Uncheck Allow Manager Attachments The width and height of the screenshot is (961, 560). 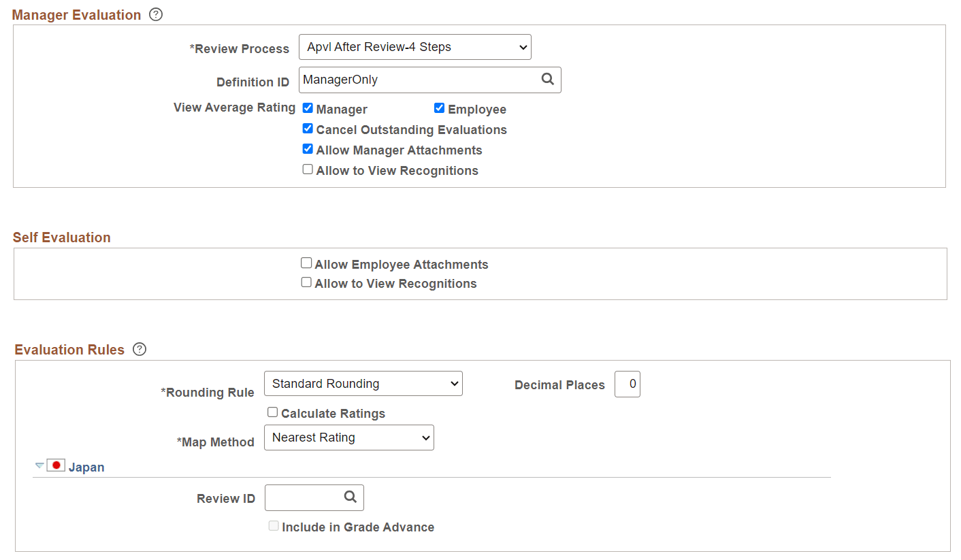coord(308,148)
